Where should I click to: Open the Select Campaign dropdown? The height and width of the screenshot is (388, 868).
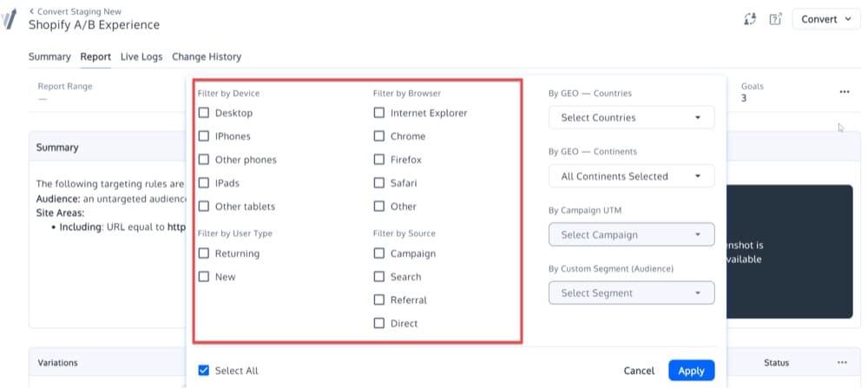(631, 235)
